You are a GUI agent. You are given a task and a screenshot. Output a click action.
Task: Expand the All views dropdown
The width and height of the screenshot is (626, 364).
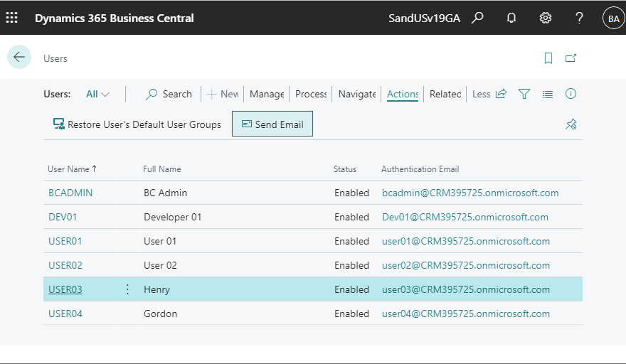click(97, 94)
